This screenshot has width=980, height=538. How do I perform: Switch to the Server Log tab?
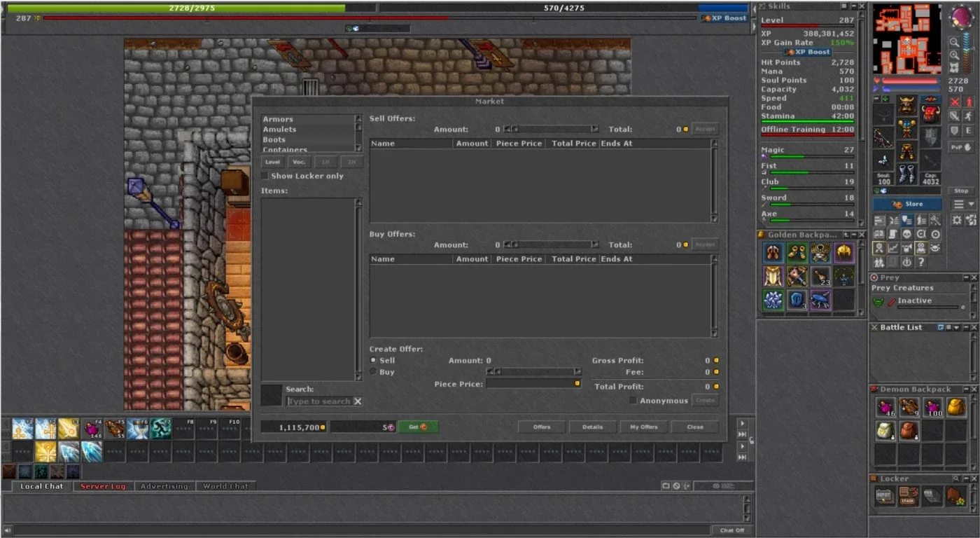[x=104, y=486]
